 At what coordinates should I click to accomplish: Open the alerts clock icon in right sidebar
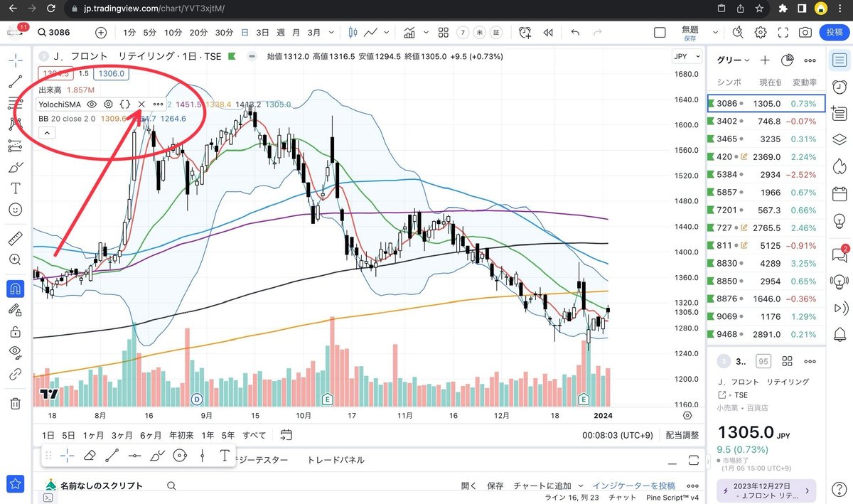pos(839,87)
